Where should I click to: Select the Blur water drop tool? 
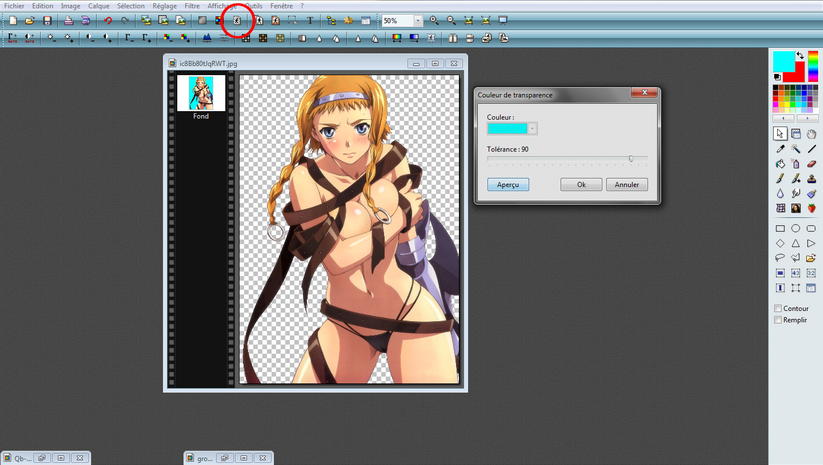coord(780,193)
